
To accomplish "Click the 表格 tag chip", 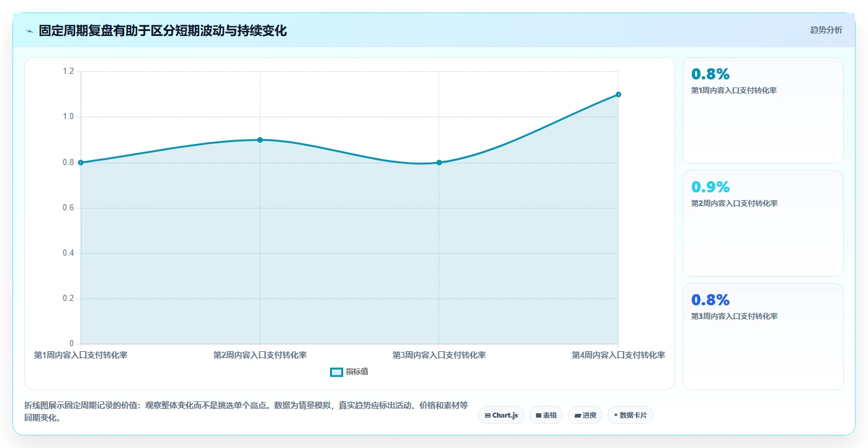I will click(546, 415).
